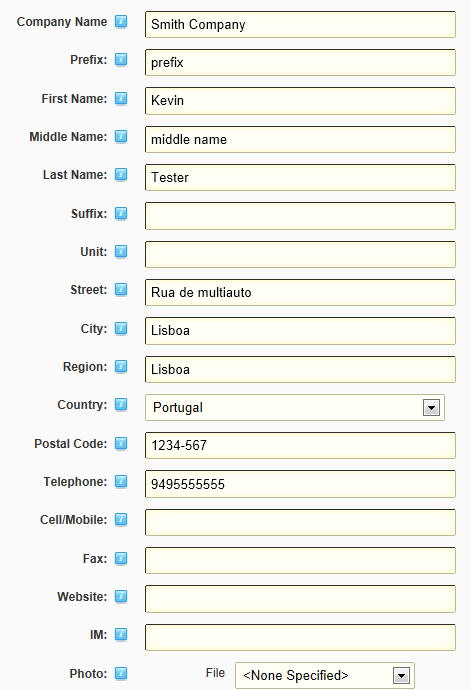Click the Postal Code field with 1234-567
The image size is (471, 690).
[300, 445]
